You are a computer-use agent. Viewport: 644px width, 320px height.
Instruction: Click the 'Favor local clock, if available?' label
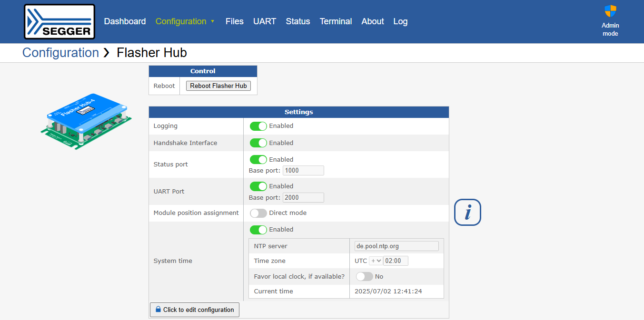(299, 276)
